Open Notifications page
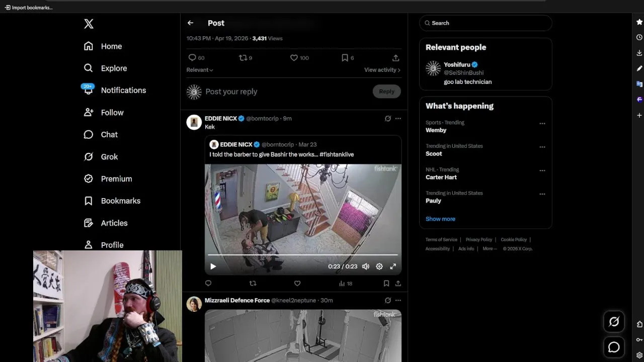Viewport: 644px width, 362px height. tap(115, 90)
